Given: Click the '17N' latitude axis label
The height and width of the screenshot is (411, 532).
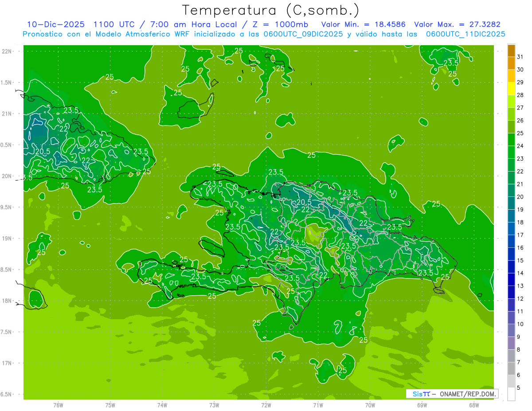Looking at the screenshot, I should (7, 363).
